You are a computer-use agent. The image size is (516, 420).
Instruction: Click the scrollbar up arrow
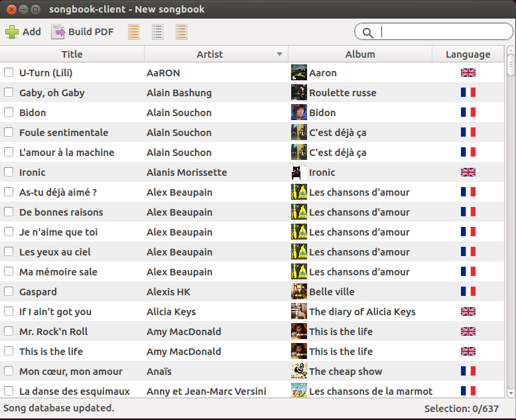pos(511,50)
